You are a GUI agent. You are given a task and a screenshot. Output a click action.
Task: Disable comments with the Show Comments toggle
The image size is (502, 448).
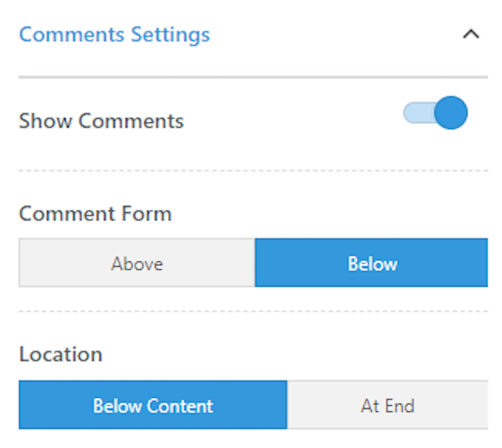coord(435,113)
